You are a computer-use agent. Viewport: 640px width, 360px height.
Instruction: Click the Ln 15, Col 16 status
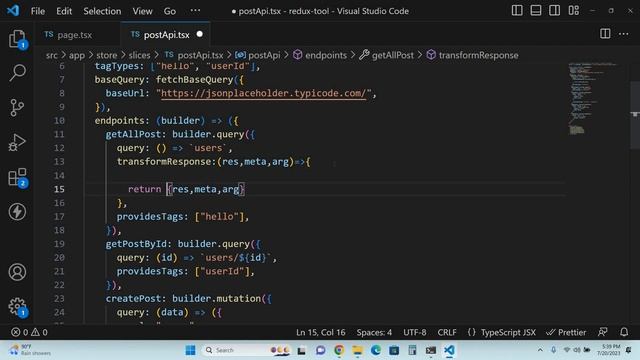(x=320, y=332)
